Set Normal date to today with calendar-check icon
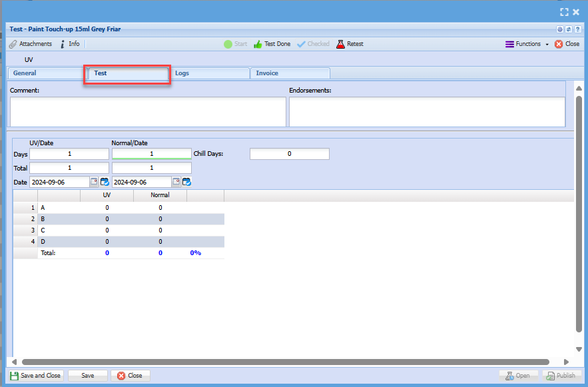This screenshot has height=387, width=588. (186, 182)
